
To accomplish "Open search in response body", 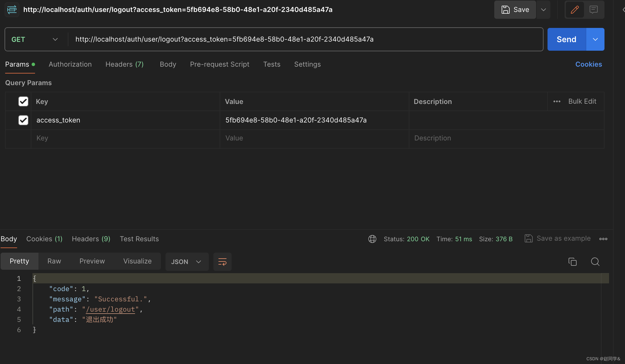I will [595, 261].
